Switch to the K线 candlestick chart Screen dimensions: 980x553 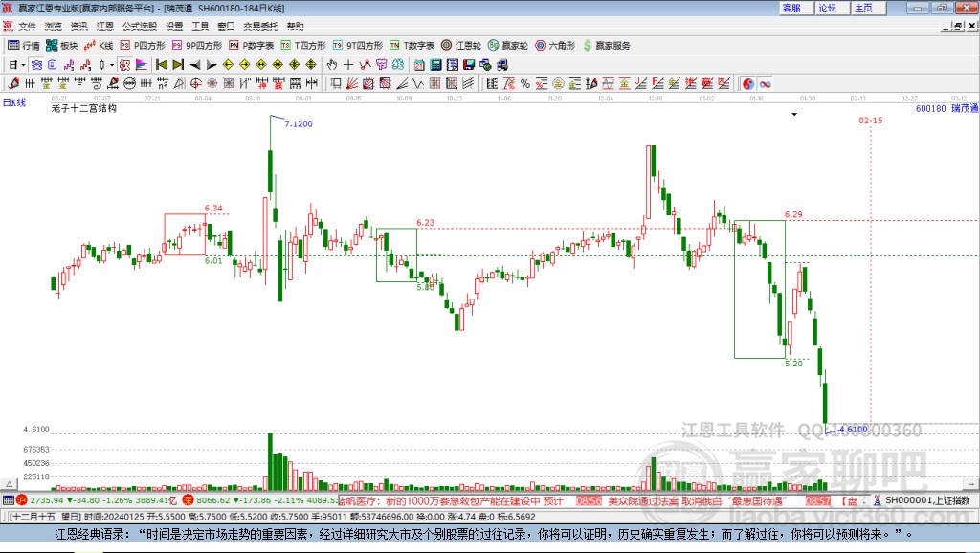tap(99, 46)
